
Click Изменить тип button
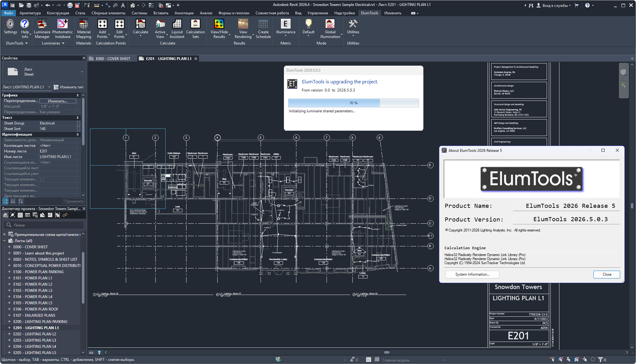[x=68, y=87]
